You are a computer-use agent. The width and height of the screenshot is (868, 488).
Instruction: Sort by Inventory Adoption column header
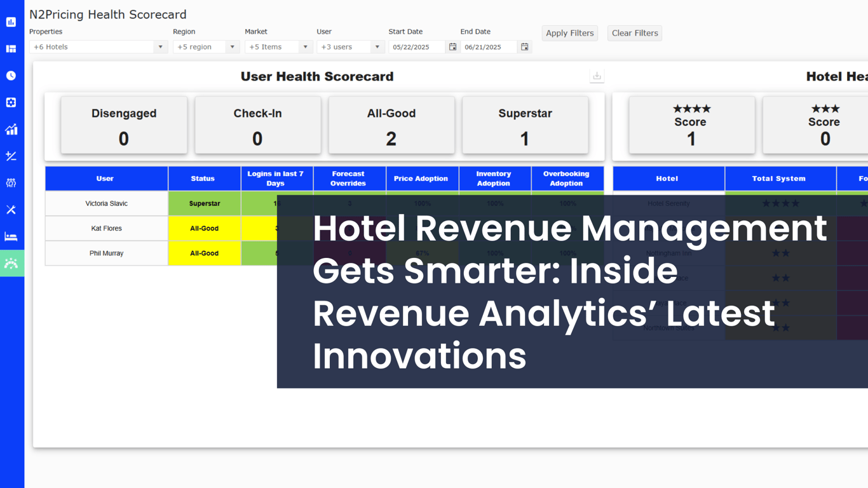[x=494, y=179]
